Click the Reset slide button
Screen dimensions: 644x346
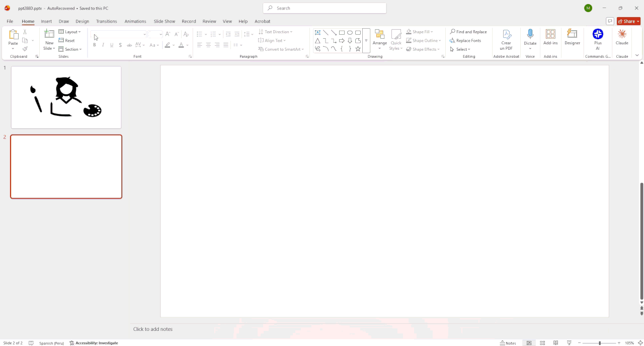[66, 40]
